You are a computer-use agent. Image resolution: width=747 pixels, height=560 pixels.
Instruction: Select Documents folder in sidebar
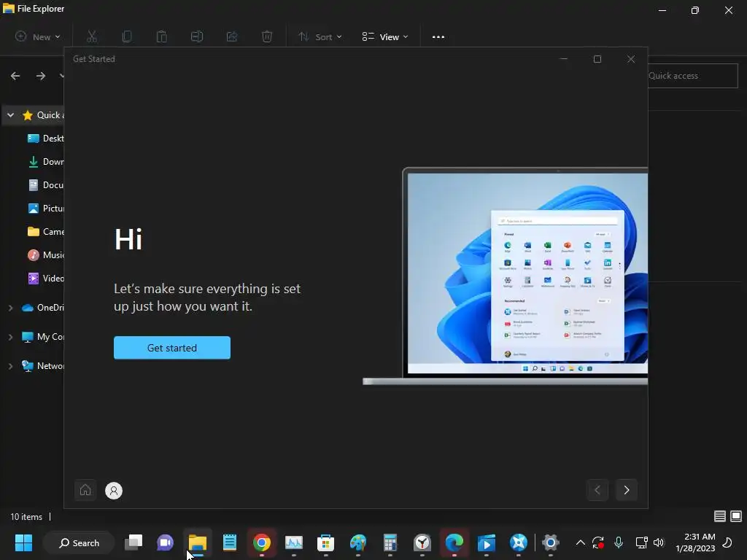(x=45, y=184)
